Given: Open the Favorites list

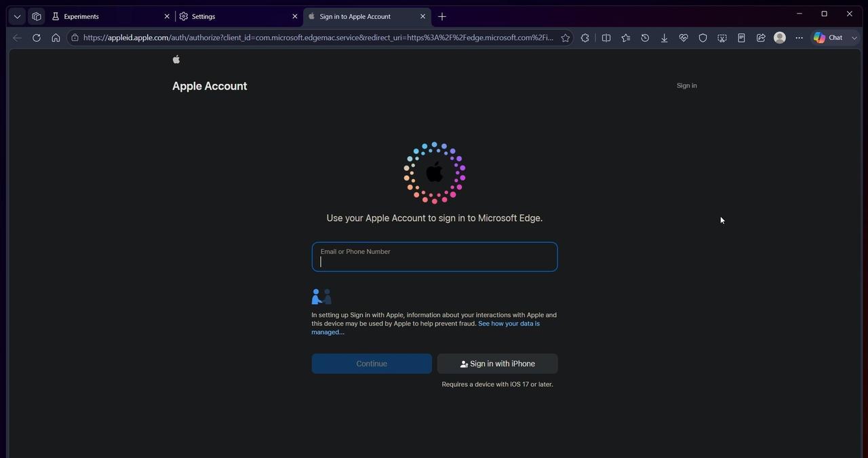Looking at the screenshot, I should 626,38.
